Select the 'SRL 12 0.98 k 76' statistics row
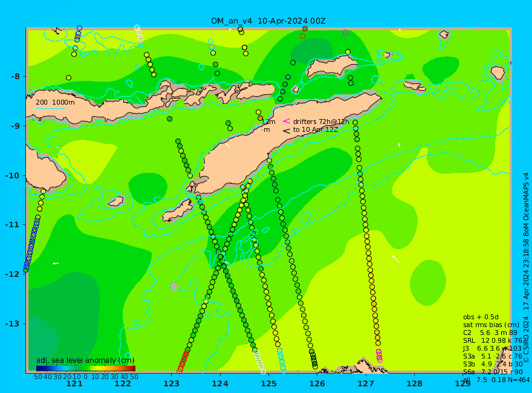The width and height of the screenshot is (532, 393). click(492, 340)
